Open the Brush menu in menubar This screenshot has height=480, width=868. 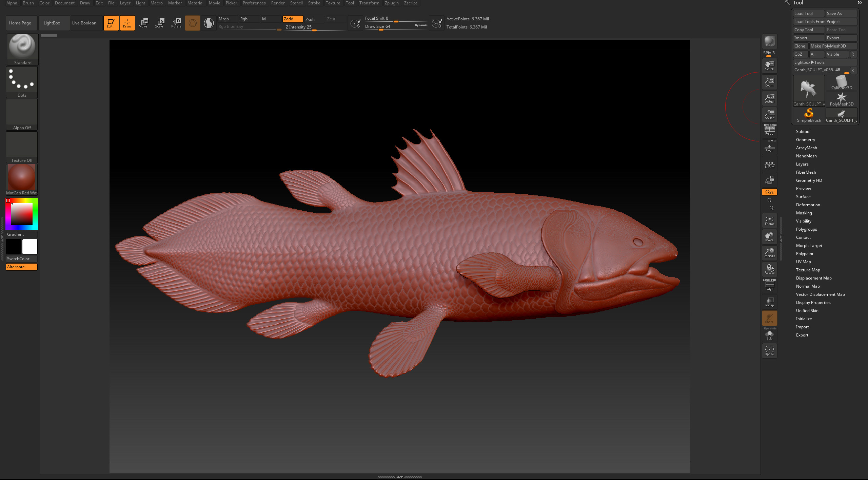pyautogui.click(x=28, y=3)
